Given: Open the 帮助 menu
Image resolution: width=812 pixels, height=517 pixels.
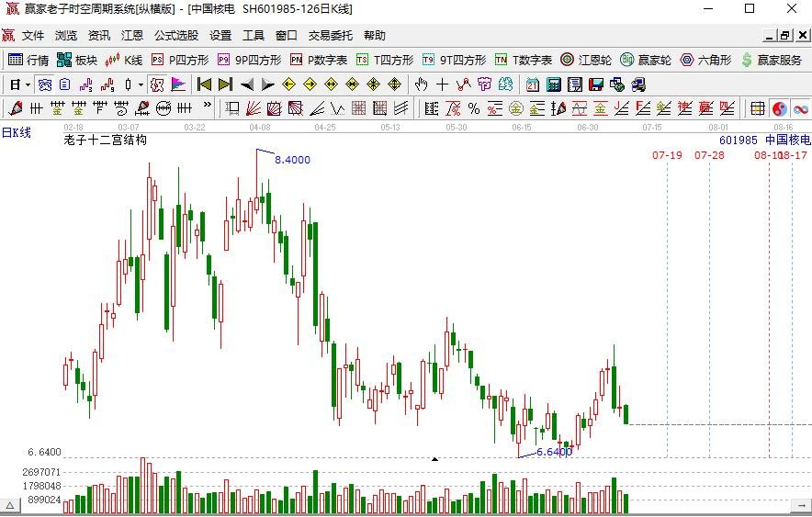Looking at the screenshot, I should (375, 36).
